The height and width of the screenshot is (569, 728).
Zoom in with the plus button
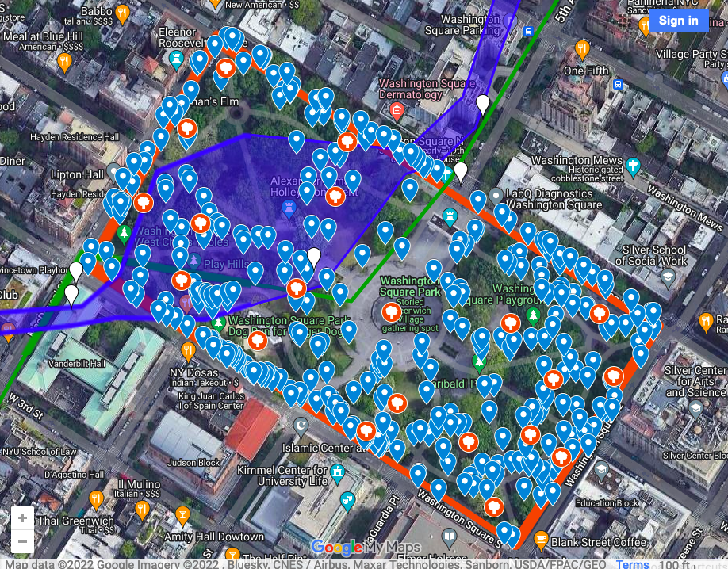click(22, 518)
